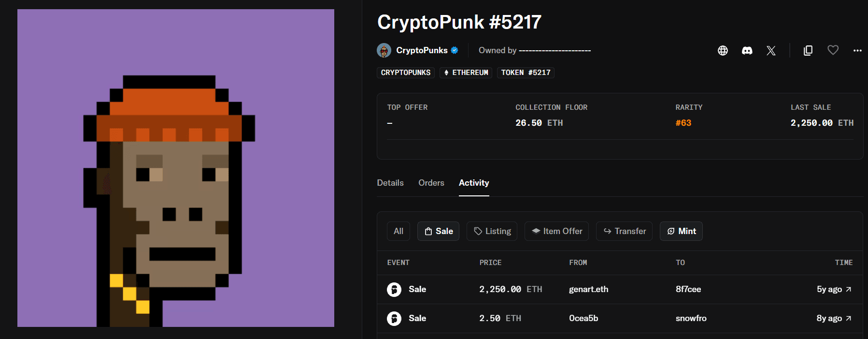Open the CryptoPunks Discord server

[x=747, y=50]
